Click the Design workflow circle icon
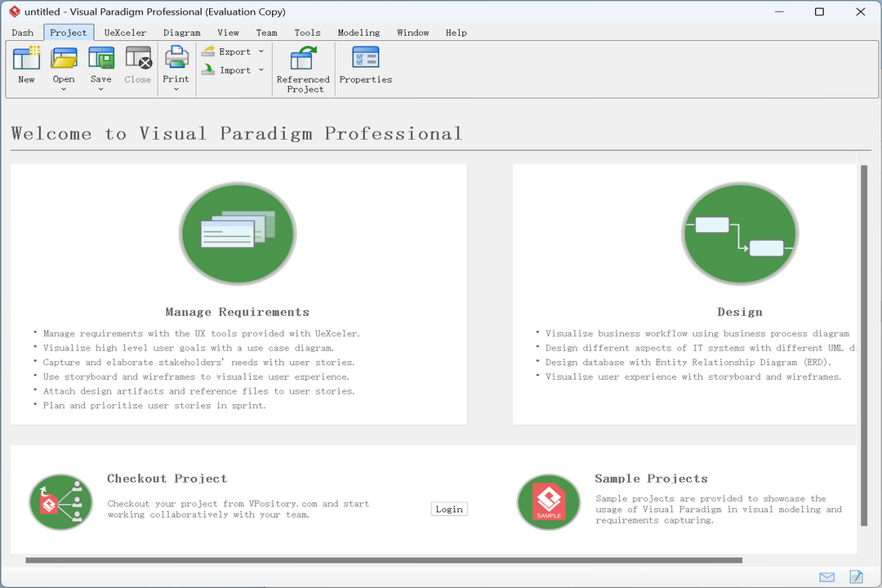This screenshot has height=588, width=882. [x=739, y=234]
